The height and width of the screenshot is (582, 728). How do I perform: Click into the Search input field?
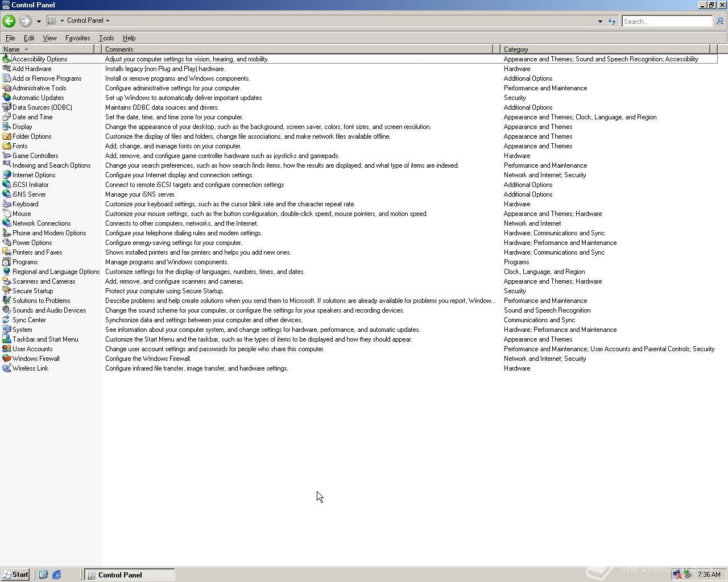(x=667, y=21)
